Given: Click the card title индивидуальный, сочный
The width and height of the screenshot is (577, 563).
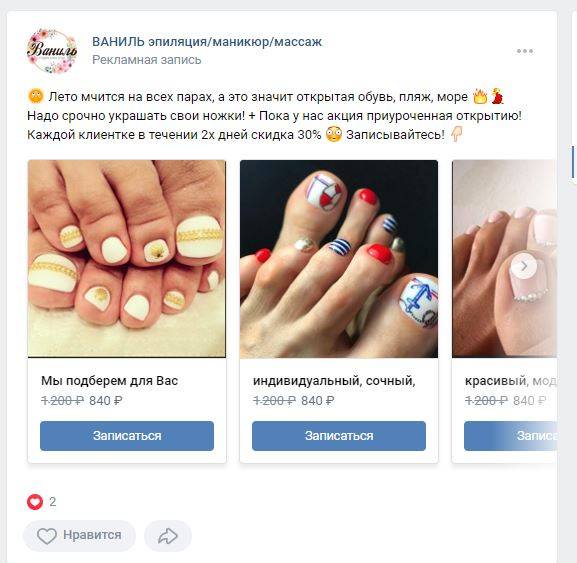Looking at the screenshot, I should tap(334, 381).
